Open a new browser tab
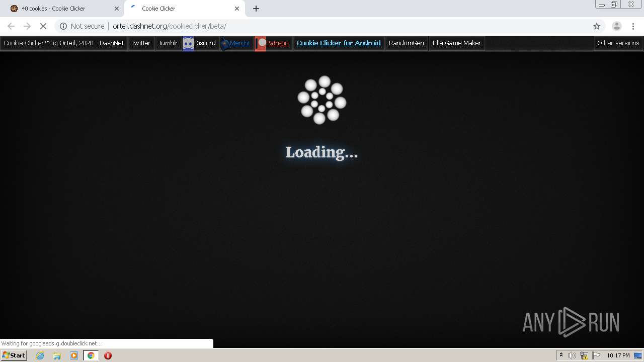Image resolution: width=644 pixels, height=362 pixels. click(x=256, y=9)
